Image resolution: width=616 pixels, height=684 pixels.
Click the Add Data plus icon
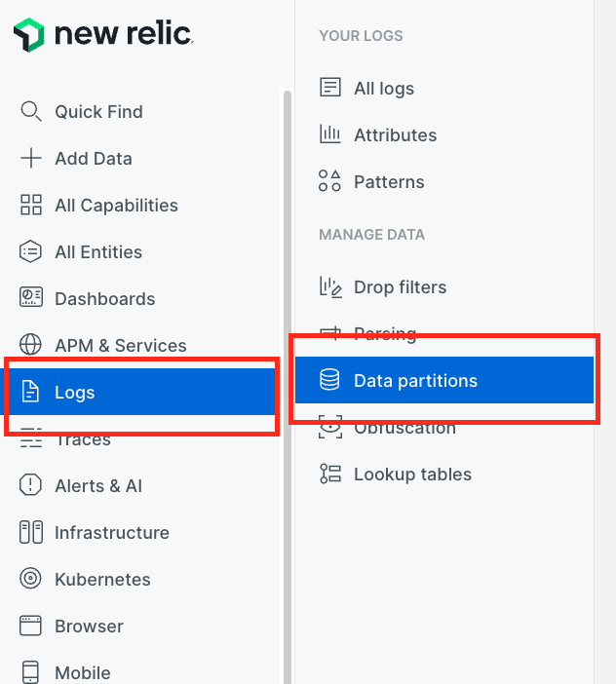point(31,158)
